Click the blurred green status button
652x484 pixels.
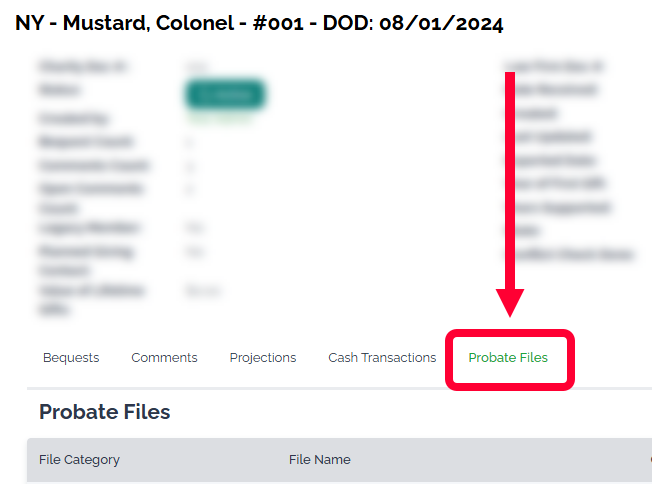pos(225,94)
